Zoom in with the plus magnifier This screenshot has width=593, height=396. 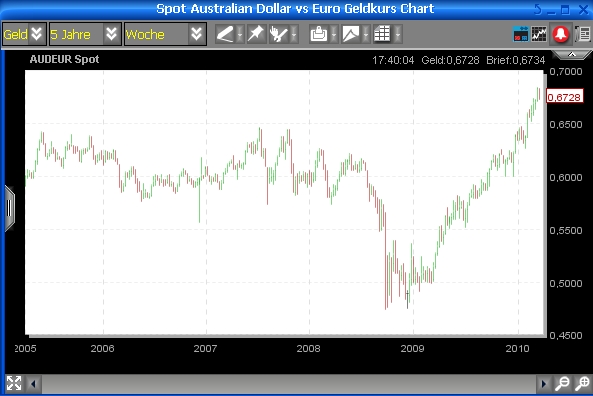tap(582, 384)
